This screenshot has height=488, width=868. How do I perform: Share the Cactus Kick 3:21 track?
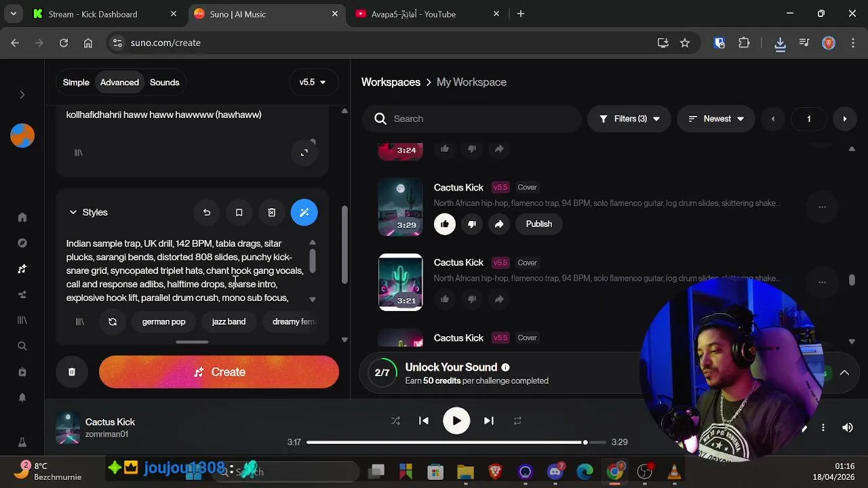499,299
